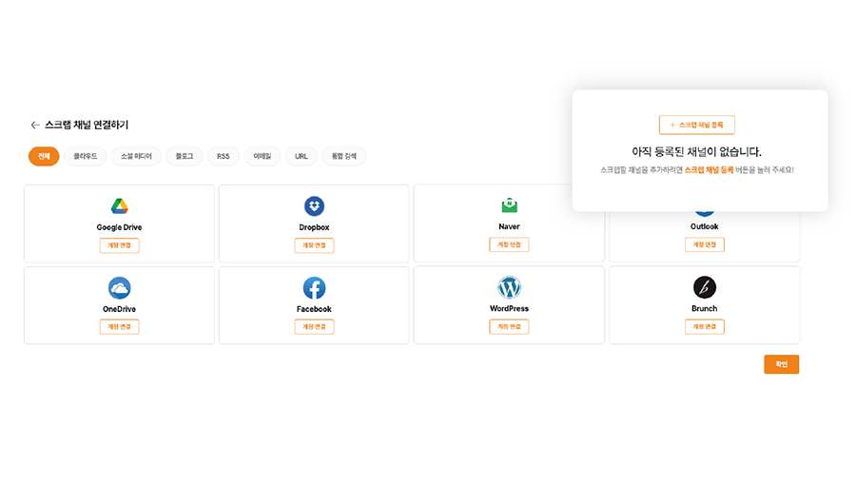Switch to the 통합 검색 tab
This screenshot has height=504, width=856.
[x=343, y=156]
